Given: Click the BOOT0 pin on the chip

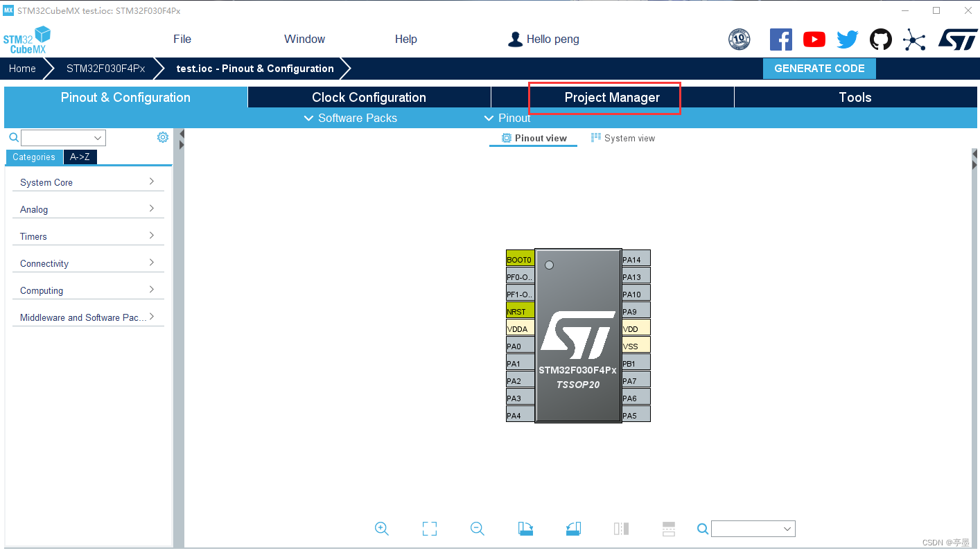Looking at the screenshot, I should click(x=520, y=258).
